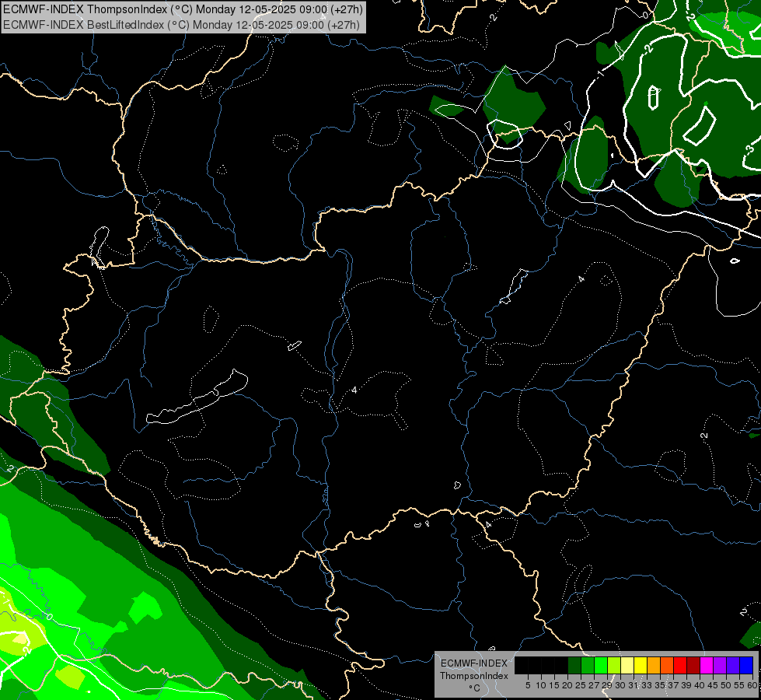Click the legend tick value 20
This screenshot has width=761, height=700.
pos(567,685)
